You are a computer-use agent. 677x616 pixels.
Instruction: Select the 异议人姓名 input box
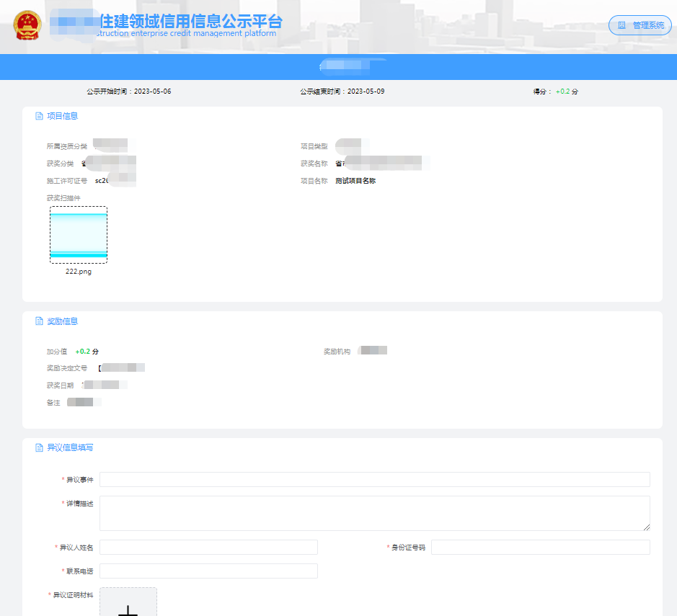tap(208, 548)
